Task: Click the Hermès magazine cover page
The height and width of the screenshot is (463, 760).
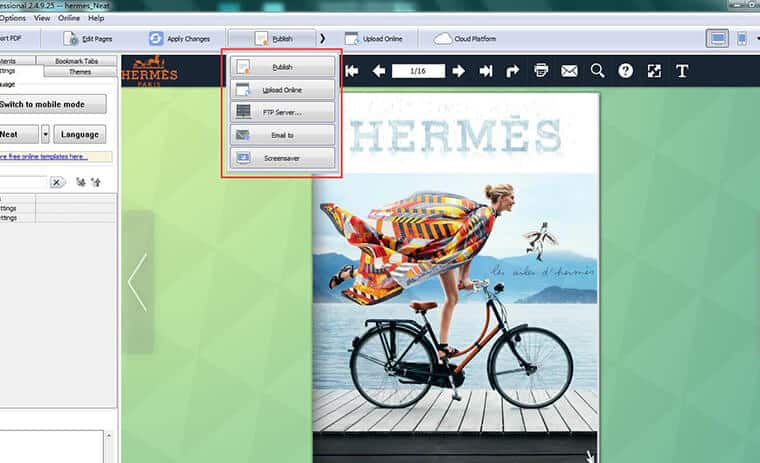Action: [x=456, y=276]
